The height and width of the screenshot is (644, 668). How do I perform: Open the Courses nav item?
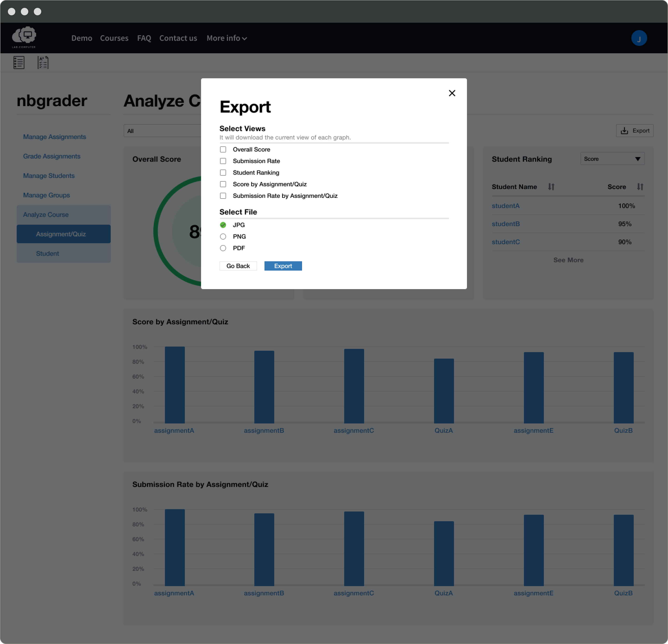114,38
